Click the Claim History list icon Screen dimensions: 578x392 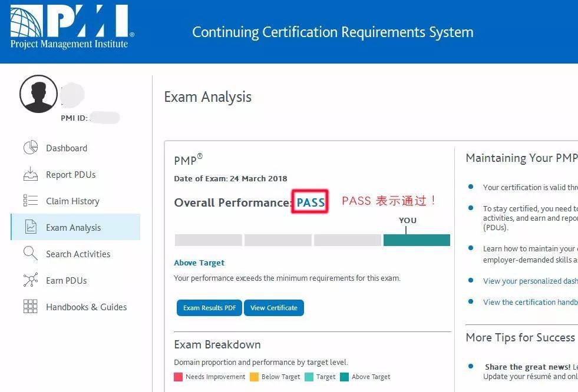click(31, 201)
